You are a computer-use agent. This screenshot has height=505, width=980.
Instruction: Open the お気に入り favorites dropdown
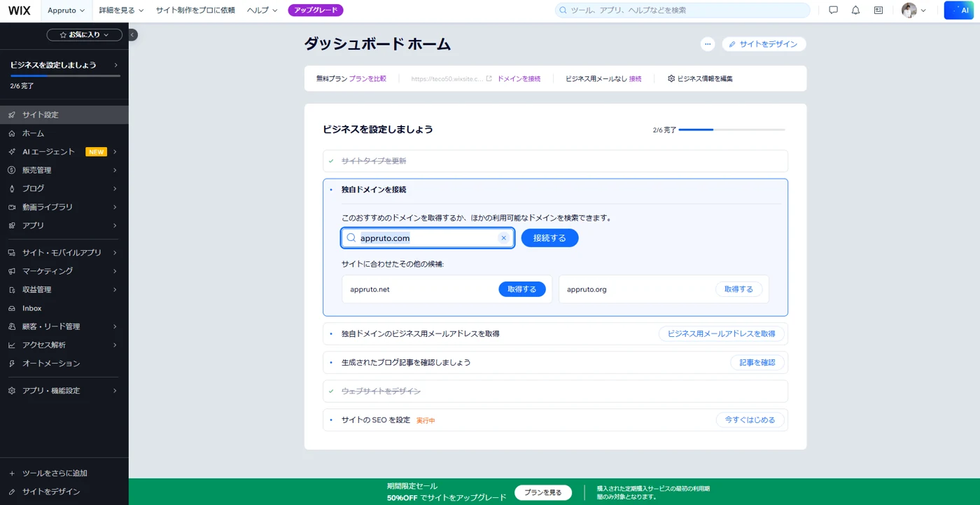pyautogui.click(x=85, y=35)
